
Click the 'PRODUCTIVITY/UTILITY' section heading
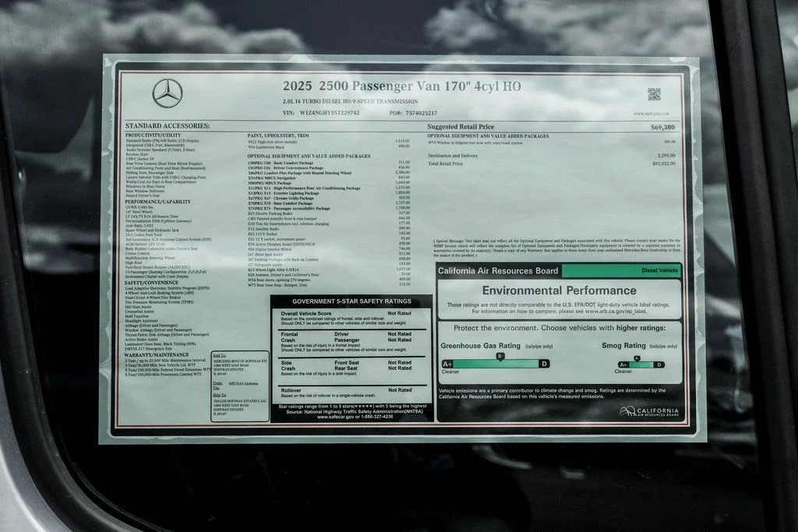154,136
